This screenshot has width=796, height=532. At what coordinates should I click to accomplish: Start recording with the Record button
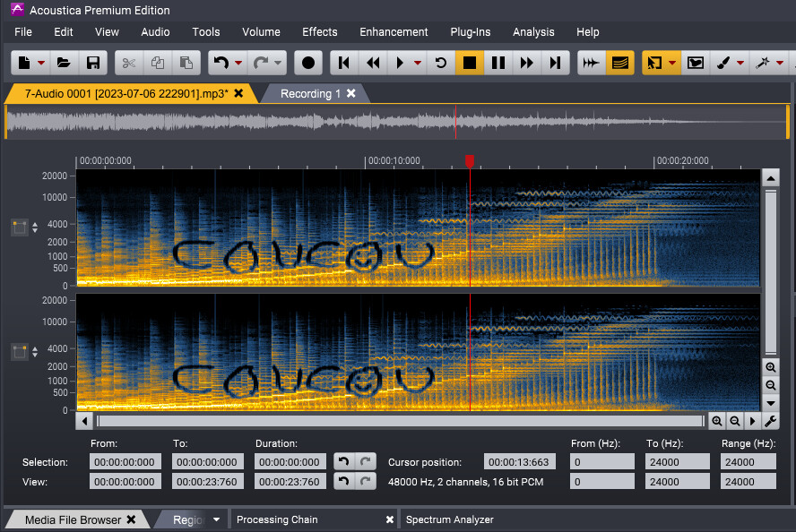(308, 63)
